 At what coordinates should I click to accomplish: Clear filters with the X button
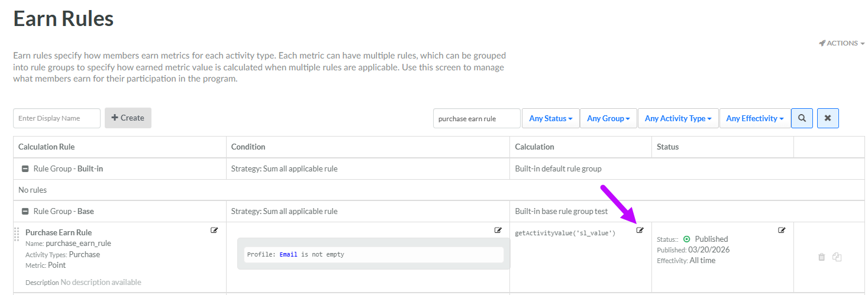[827, 118]
